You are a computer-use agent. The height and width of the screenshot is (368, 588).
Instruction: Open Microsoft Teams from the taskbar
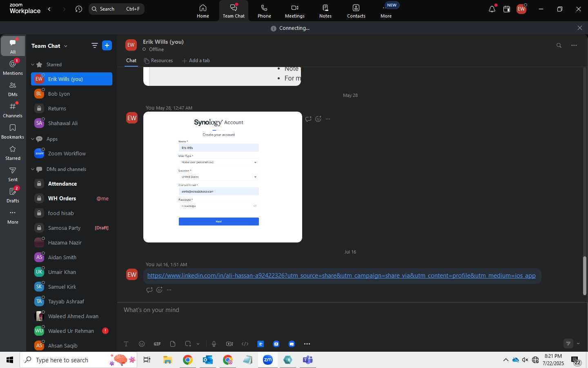pyautogui.click(x=307, y=360)
